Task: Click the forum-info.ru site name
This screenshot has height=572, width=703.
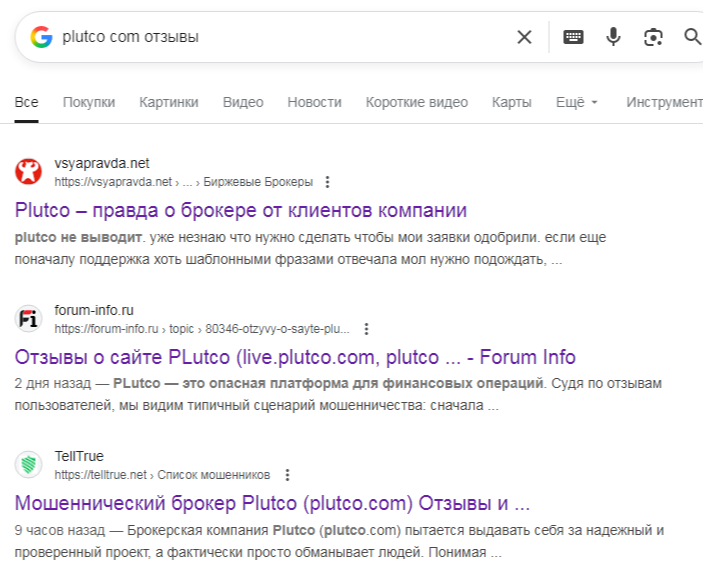Action: click(94, 310)
